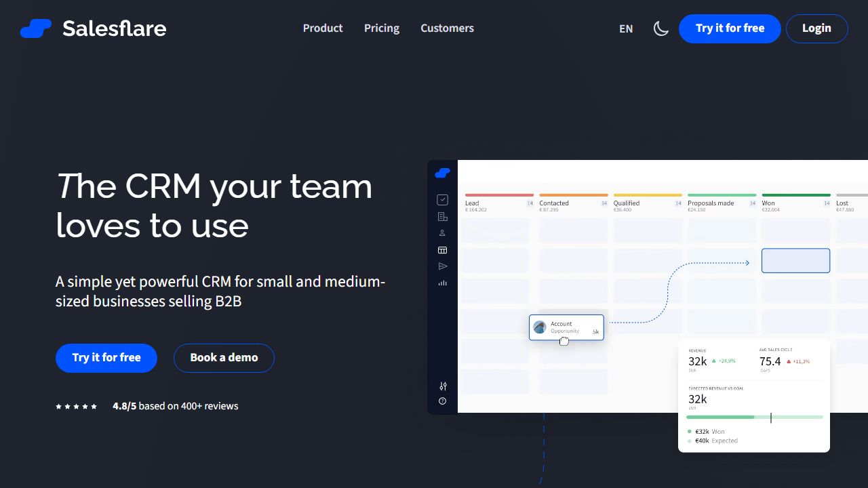Screen dimensions: 868x488
Task: Toggle dark mode with the moon icon
Action: coord(660,28)
